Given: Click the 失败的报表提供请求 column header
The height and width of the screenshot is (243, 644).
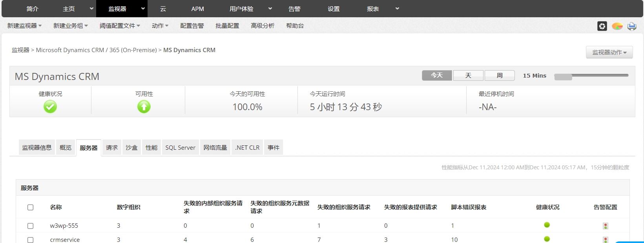Looking at the screenshot, I should coord(410,207).
